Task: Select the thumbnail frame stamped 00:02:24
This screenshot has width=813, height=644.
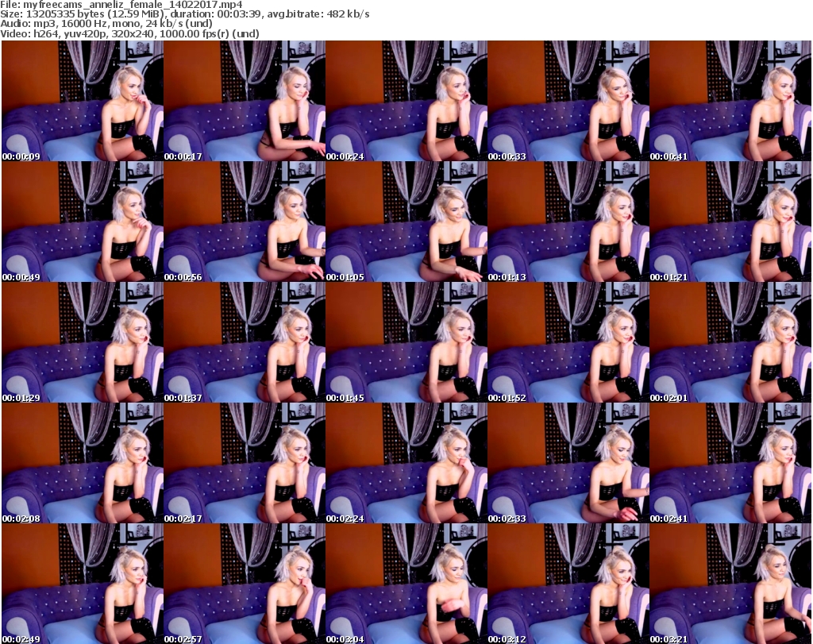Action: (406, 463)
